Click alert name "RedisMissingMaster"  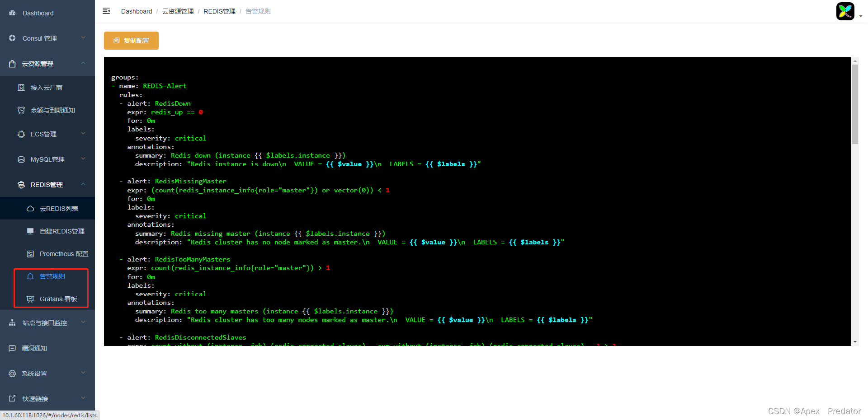pos(191,181)
